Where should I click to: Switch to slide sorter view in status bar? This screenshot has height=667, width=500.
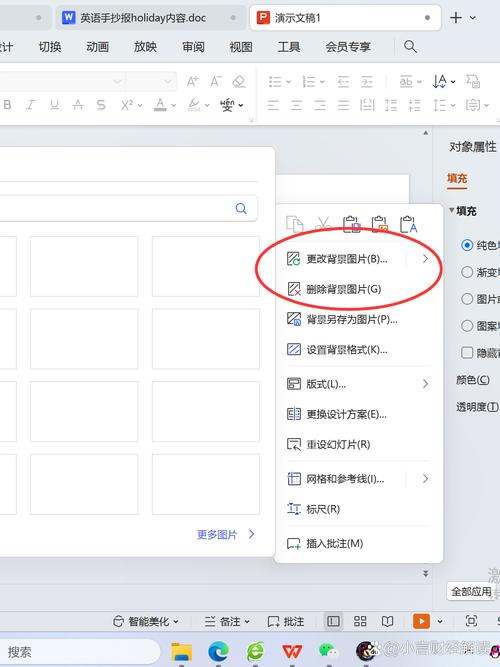pos(360,621)
